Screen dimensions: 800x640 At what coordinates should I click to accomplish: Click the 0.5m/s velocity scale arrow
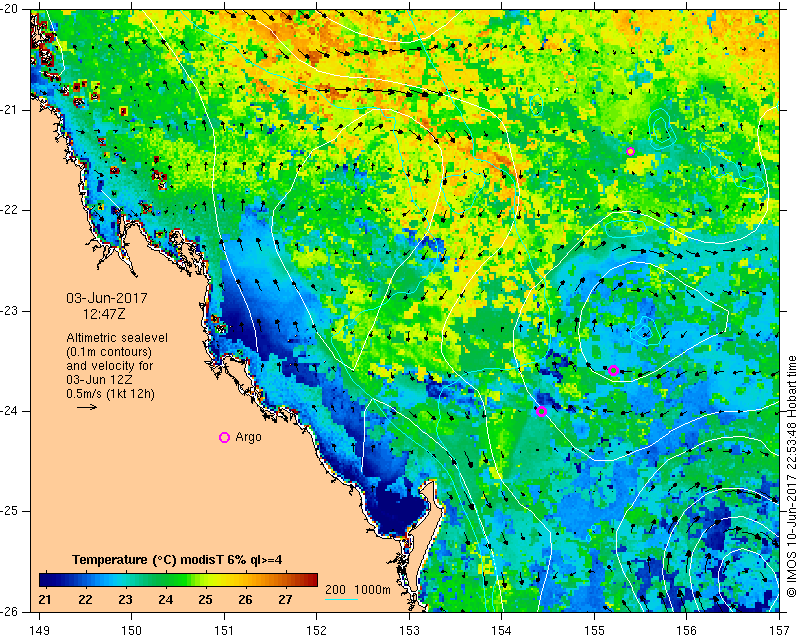pyautogui.click(x=87, y=407)
